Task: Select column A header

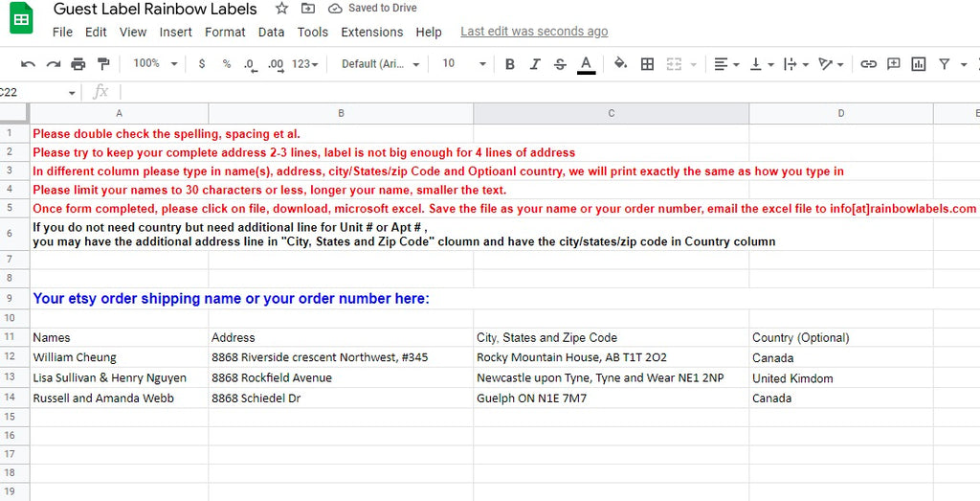Action: 119,113
